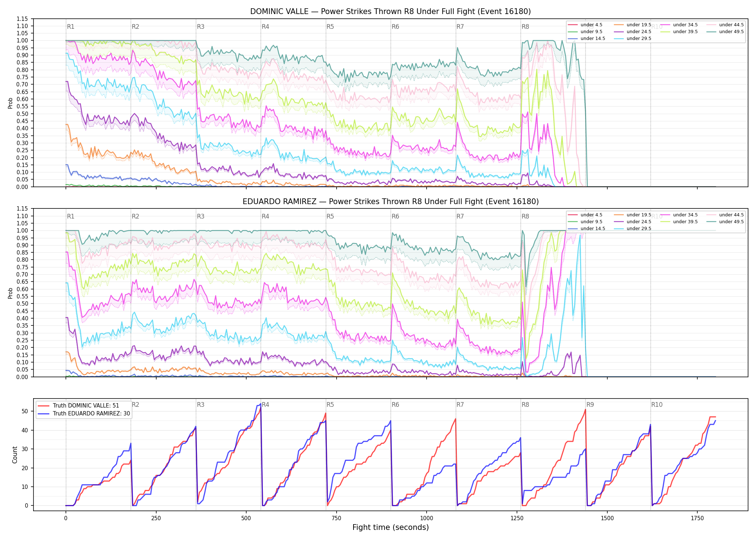Click the R1 round marker in Dominic Valle chart

click(71, 27)
